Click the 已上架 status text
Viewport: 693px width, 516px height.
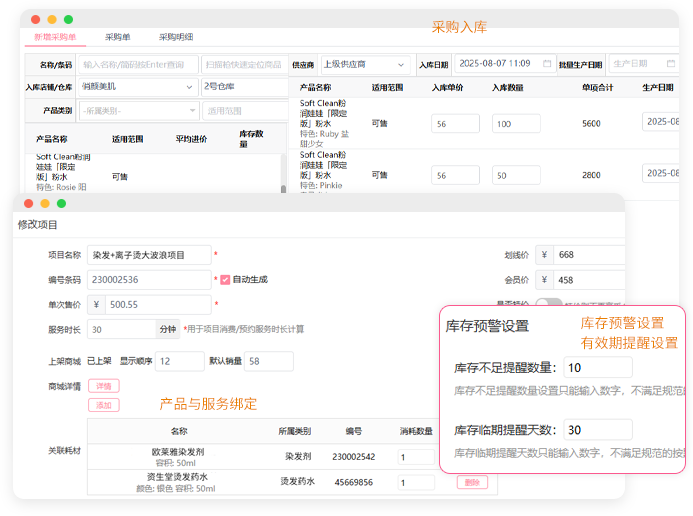99,361
